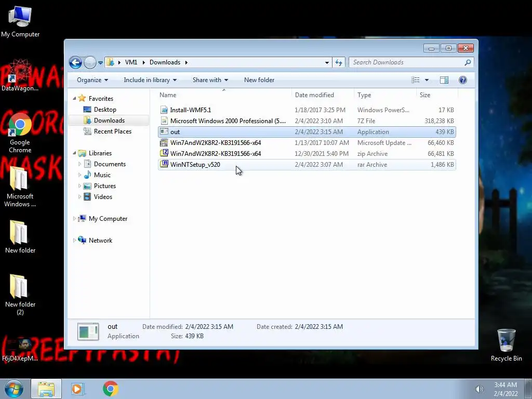
Task: Collapse the Favorites group
Action: click(x=74, y=98)
